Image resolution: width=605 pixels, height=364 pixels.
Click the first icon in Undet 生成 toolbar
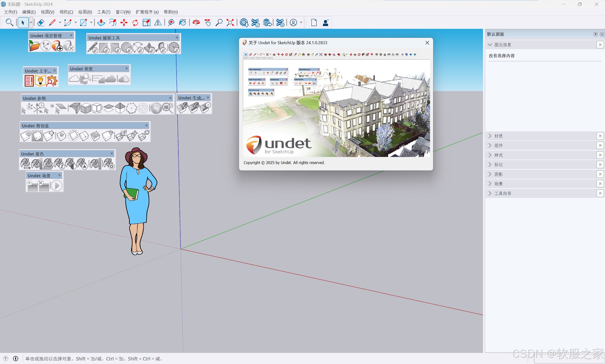tap(182, 108)
